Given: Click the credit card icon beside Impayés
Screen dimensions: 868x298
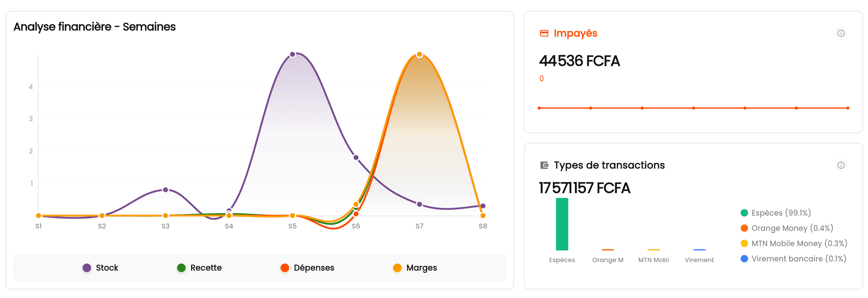Looking at the screenshot, I should [544, 33].
